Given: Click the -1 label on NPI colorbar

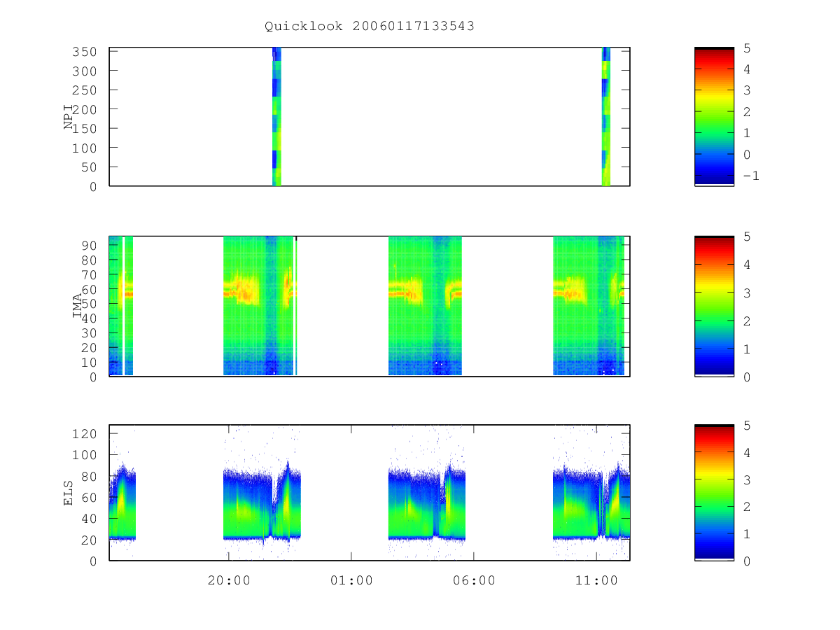Looking at the screenshot, I should pos(750,176).
